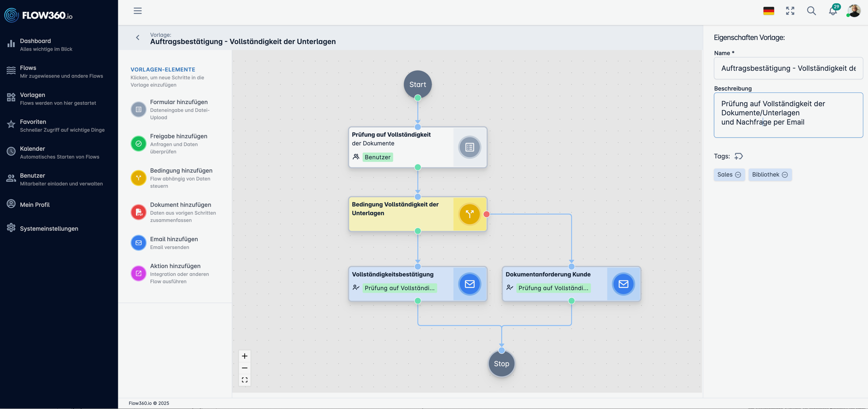
Task: Open the user avatar menu
Action: click(x=854, y=11)
